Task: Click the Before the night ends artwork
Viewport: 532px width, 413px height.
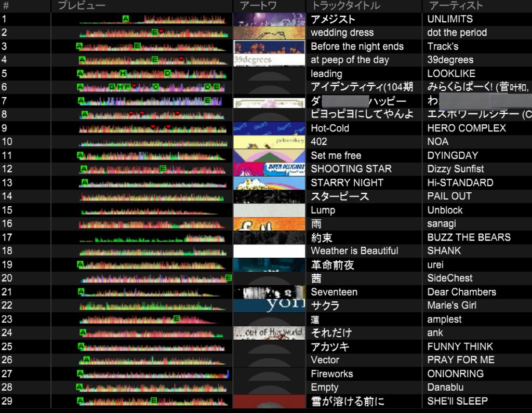Action: [x=270, y=46]
